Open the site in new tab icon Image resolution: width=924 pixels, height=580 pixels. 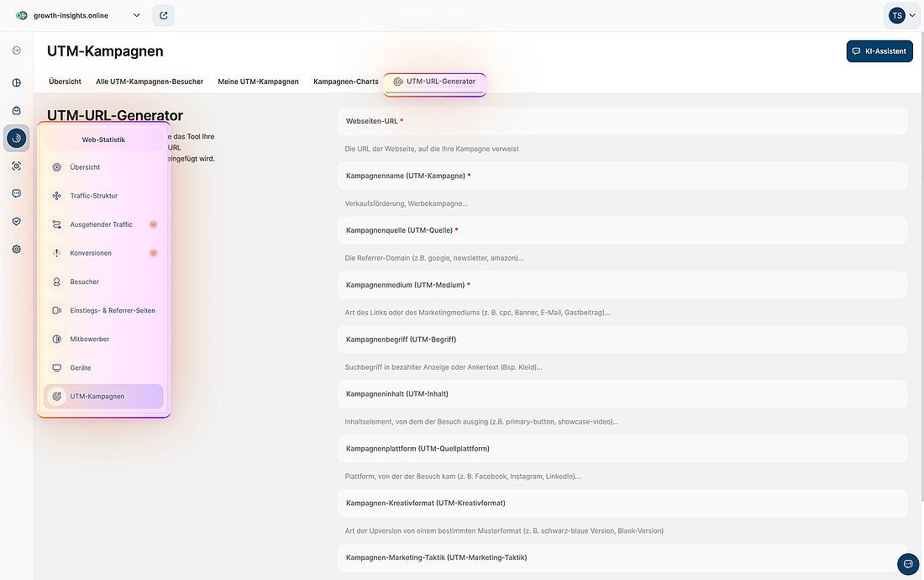pyautogui.click(x=163, y=15)
